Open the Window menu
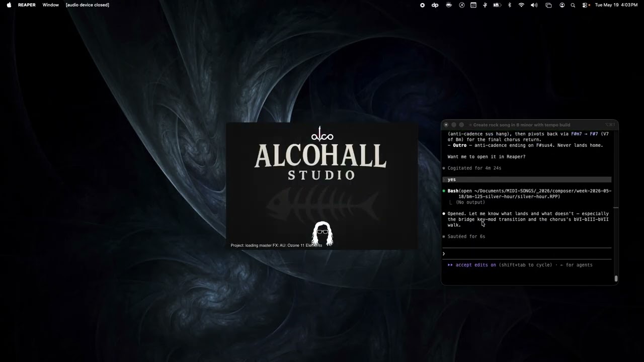This screenshot has width=644, height=362. [50, 5]
